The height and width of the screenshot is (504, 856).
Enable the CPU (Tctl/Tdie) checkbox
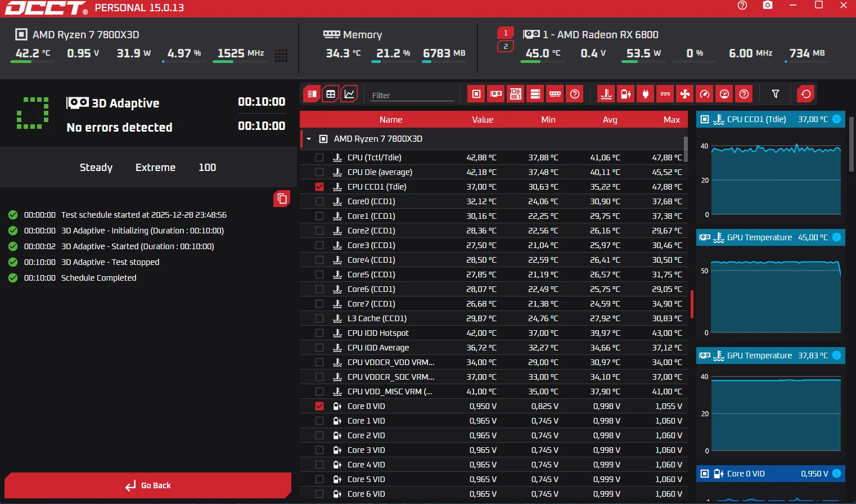click(x=319, y=157)
